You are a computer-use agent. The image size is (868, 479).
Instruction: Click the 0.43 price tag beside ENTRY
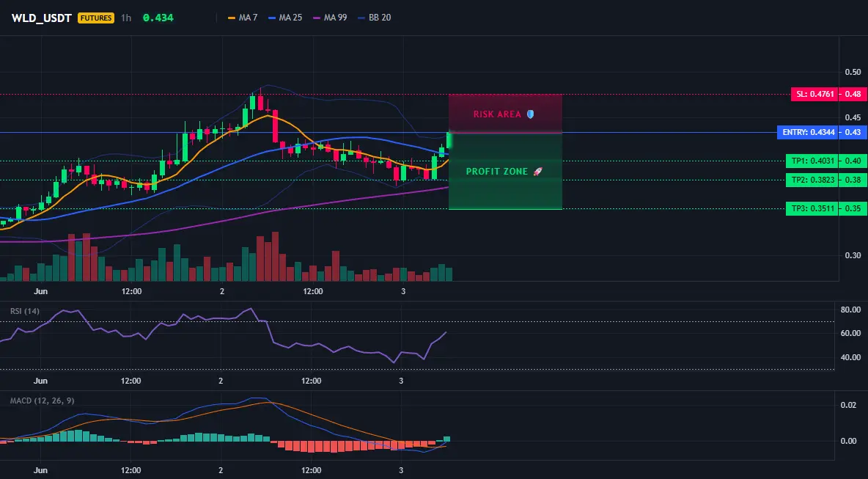click(853, 132)
